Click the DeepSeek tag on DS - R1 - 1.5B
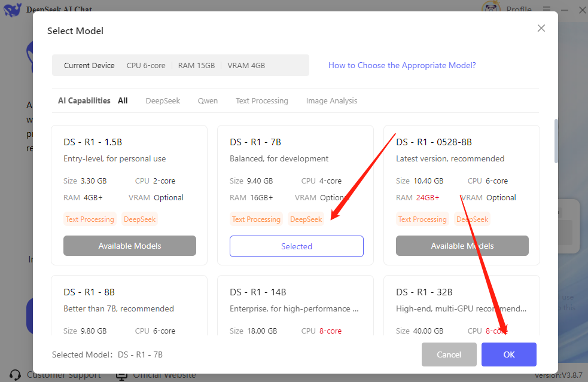588x382 pixels. pos(139,219)
